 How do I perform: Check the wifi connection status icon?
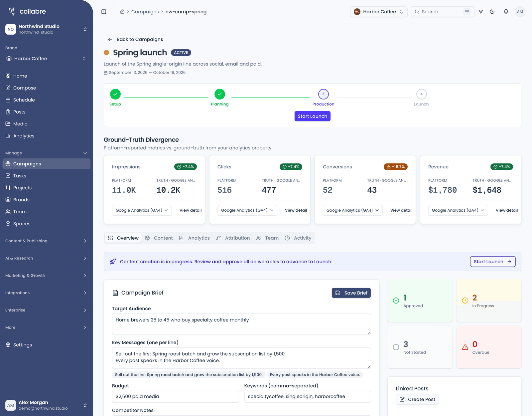pos(481,12)
